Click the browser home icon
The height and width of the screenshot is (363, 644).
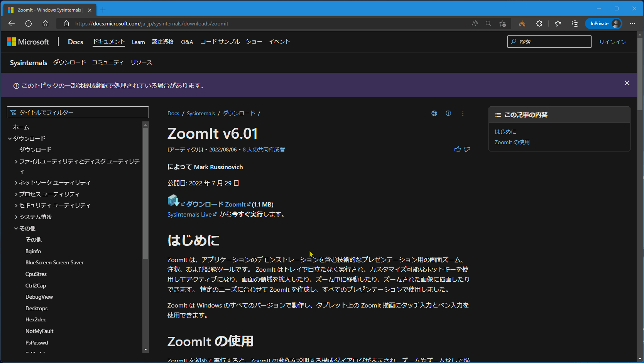(46, 24)
